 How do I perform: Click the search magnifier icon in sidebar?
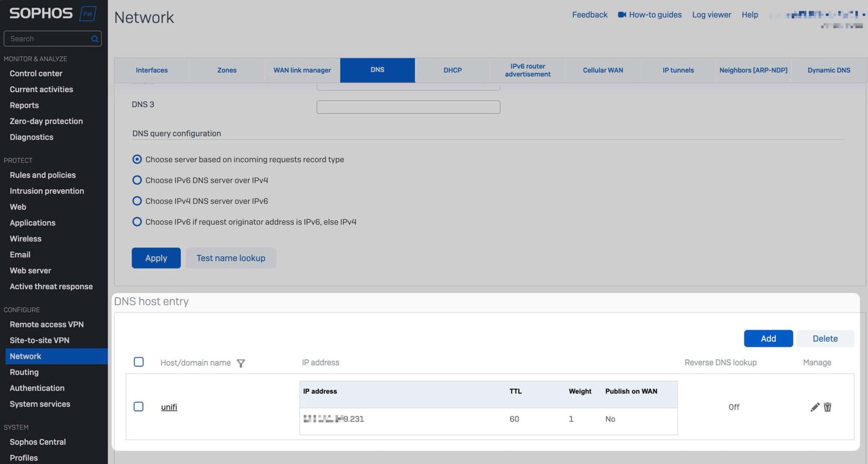pyautogui.click(x=95, y=39)
